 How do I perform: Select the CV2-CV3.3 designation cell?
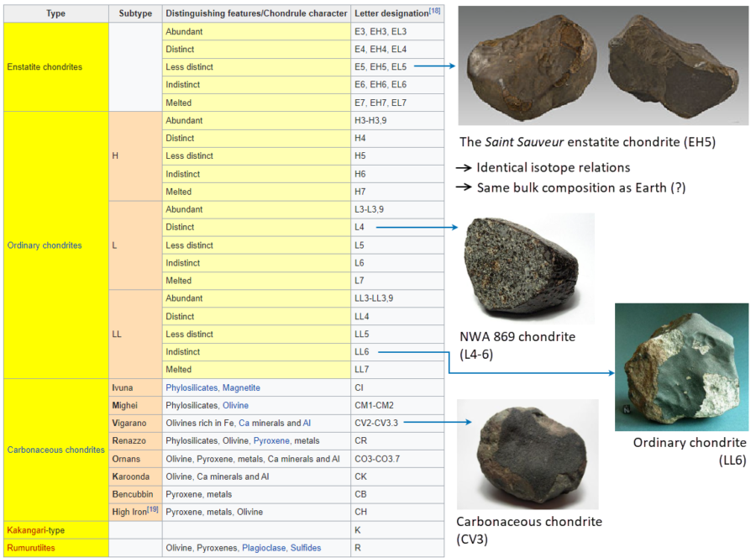click(x=375, y=423)
